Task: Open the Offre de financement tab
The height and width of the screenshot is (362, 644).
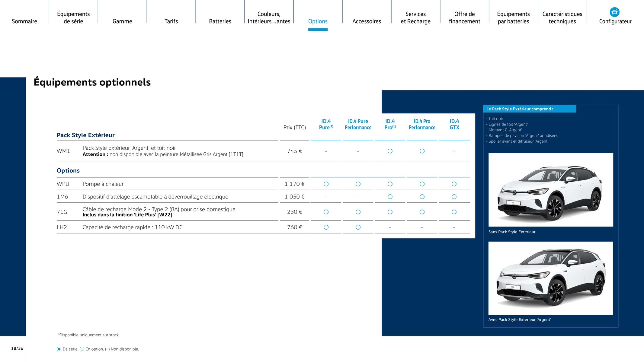Action: click(465, 17)
